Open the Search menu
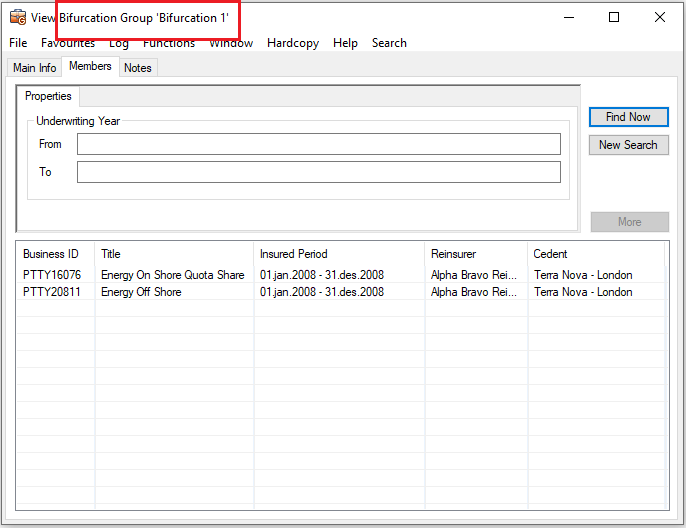The width and height of the screenshot is (686, 528). pos(389,43)
